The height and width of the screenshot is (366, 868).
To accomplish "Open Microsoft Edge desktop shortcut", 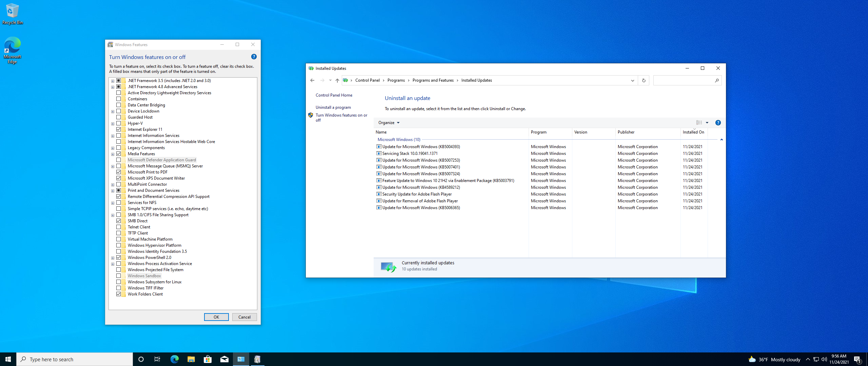I will (x=12, y=50).
